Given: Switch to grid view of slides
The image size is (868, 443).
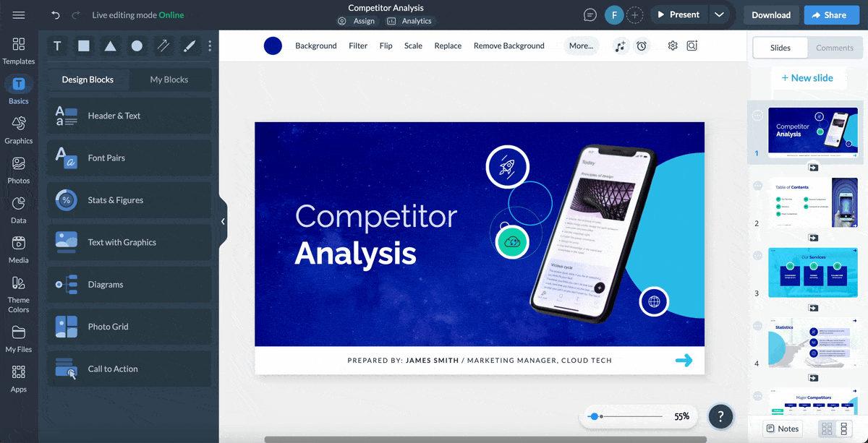Looking at the screenshot, I should click(x=827, y=429).
